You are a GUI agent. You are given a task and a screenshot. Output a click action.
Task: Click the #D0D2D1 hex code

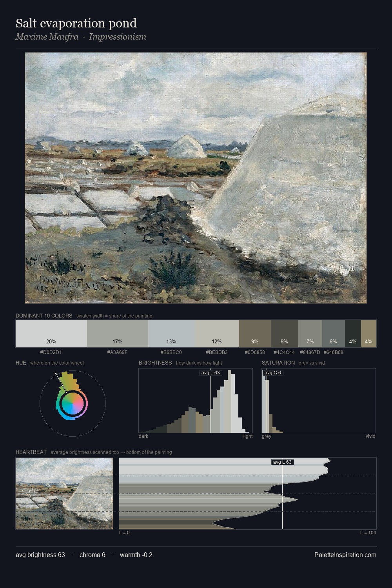coord(51,352)
